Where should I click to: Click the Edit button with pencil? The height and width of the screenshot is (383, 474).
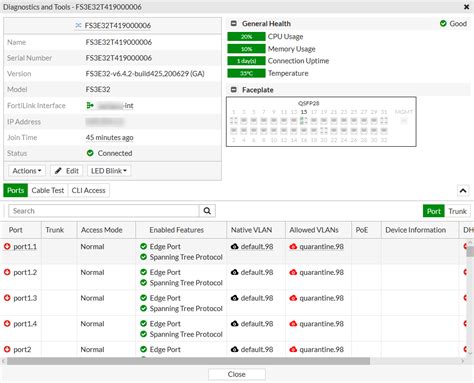tap(67, 171)
